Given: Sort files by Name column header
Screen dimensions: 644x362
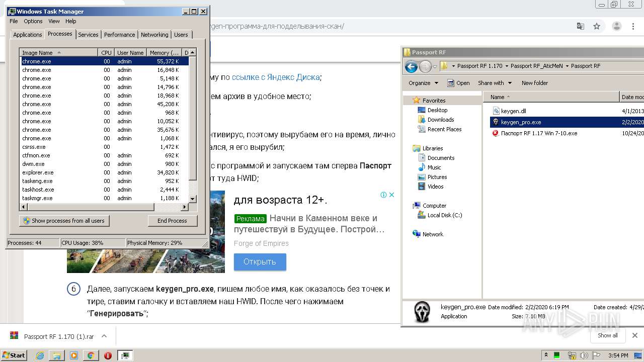Looking at the screenshot, I should (x=551, y=97).
